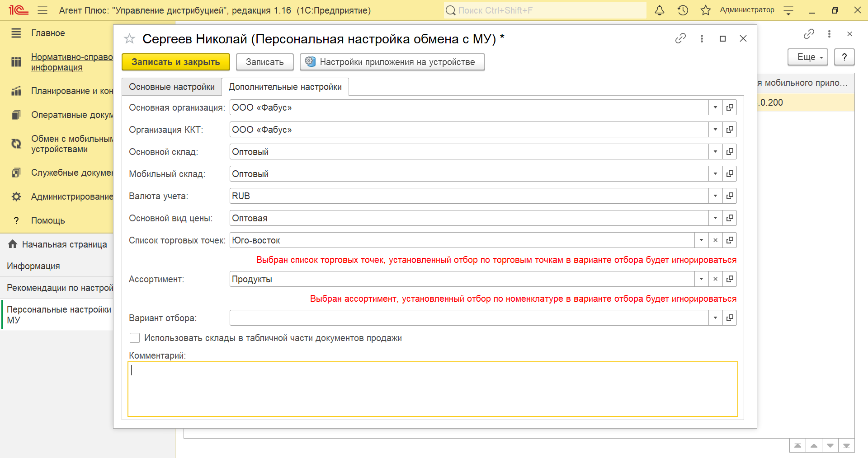Open Организация ККТ linked record

(730, 130)
